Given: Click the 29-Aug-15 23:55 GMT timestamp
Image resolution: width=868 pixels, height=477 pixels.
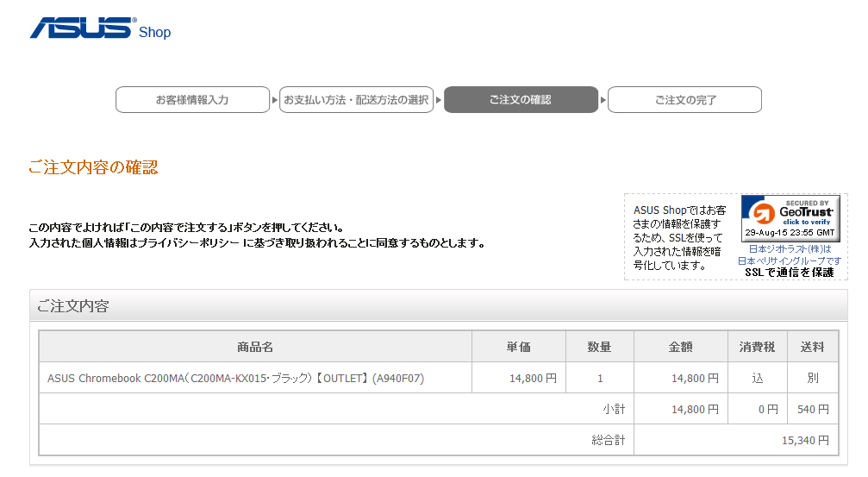Looking at the screenshot, I should click(x=790, y=233).
